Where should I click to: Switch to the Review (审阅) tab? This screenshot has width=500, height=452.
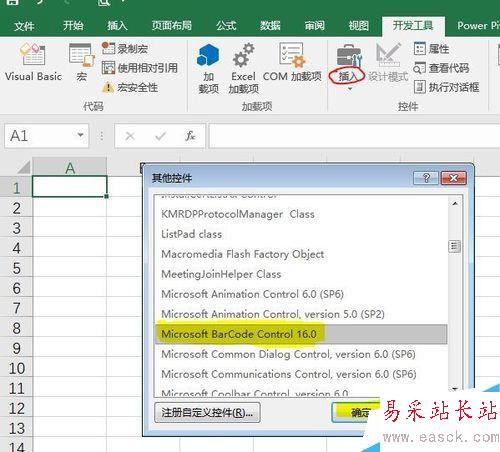[314, 26]
